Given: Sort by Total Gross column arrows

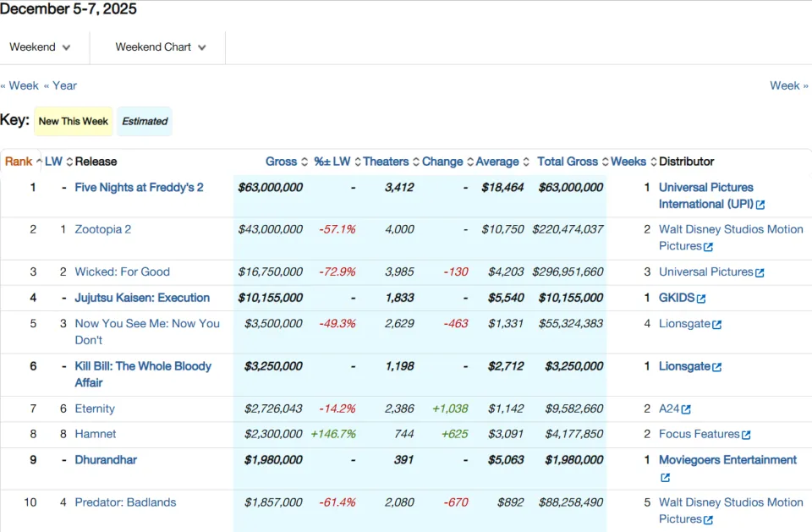Looking at the screenshot, I should coord(605,162).
